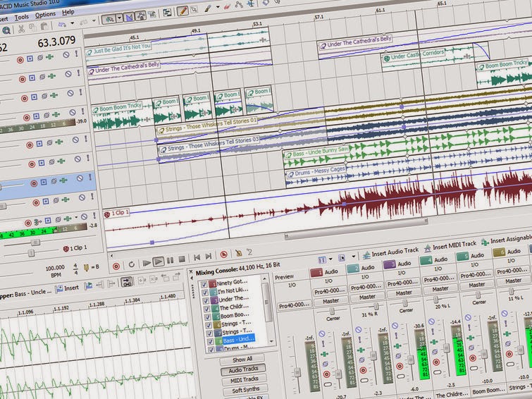Select the Draw tool pencil icon
Screen dimensions: 532x399
(183, 11)
